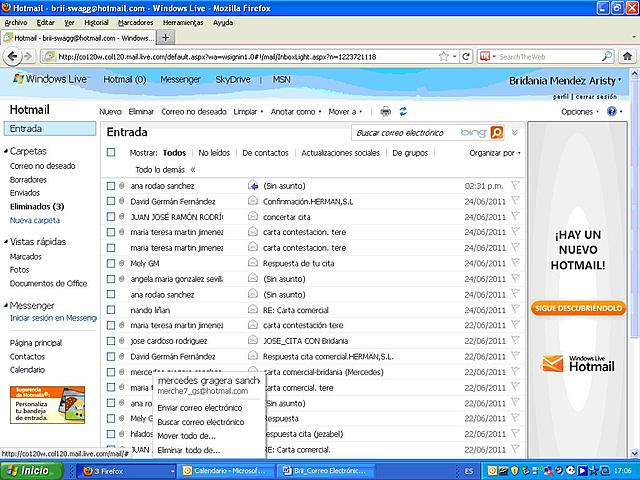Filter messages by No leídos

click(214, 153)
